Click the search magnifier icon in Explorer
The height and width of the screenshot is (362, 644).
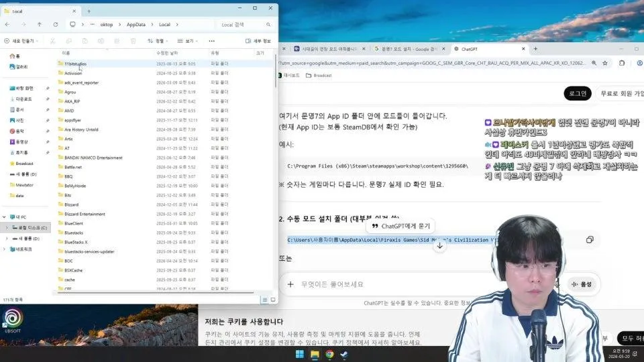(268, 25)
